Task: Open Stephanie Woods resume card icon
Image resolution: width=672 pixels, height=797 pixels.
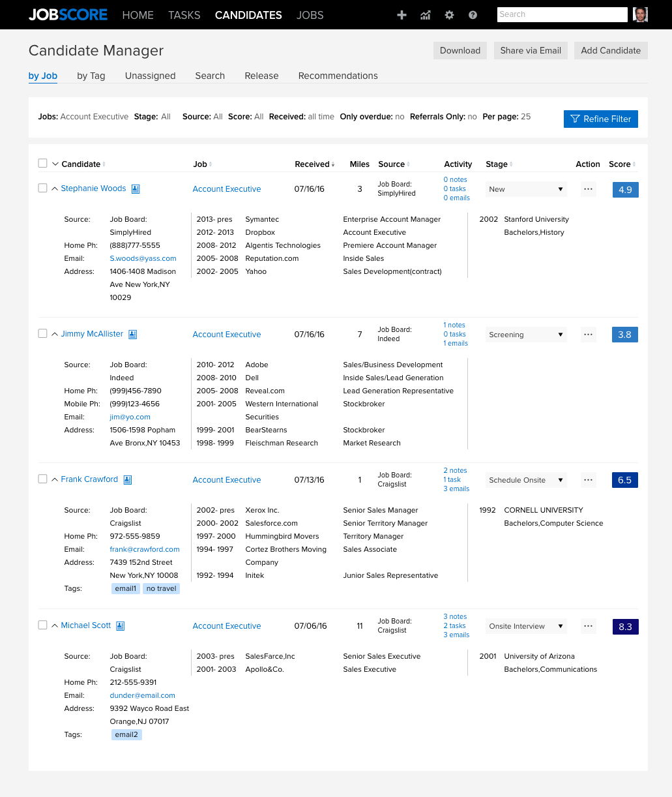Action: point(136,189)
